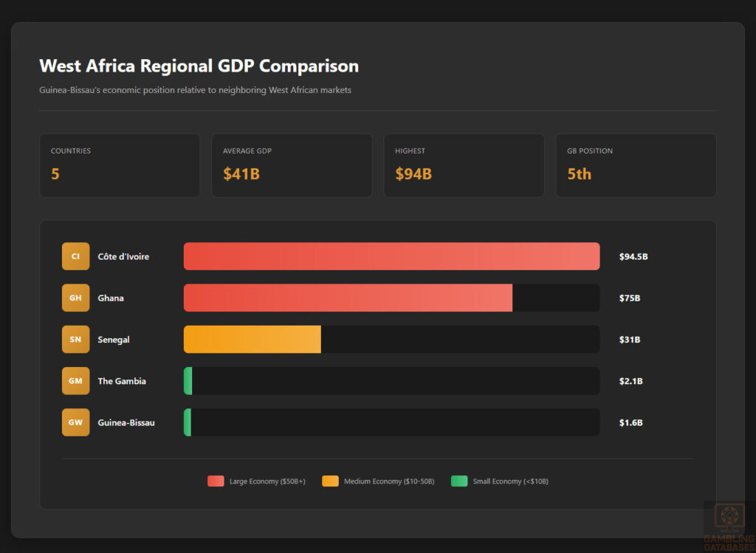This screenshot has width=756, height=553.
Task: Open the COUNTRIES stat card showing 5
Action: [120, 165]
